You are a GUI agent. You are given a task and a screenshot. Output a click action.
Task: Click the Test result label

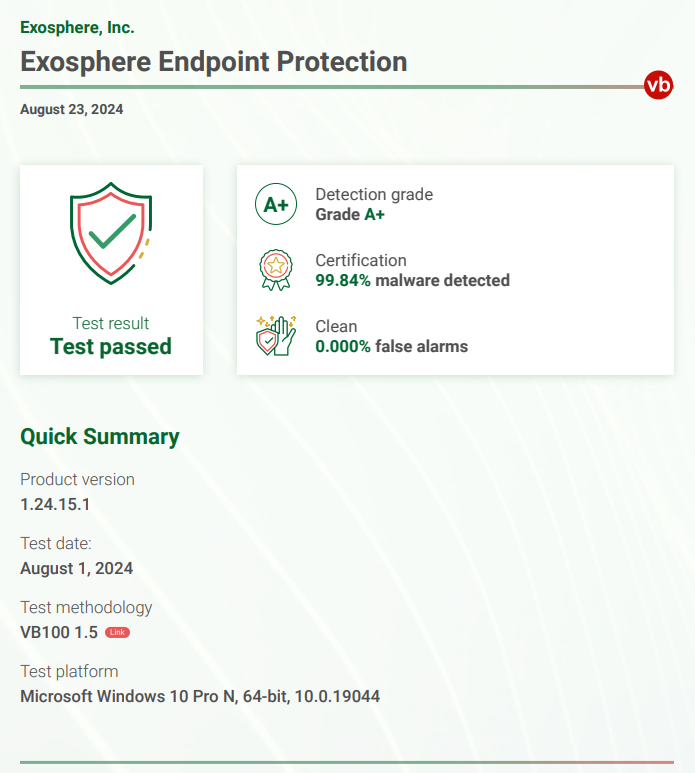pyautogui.click(x=111, y=323)
